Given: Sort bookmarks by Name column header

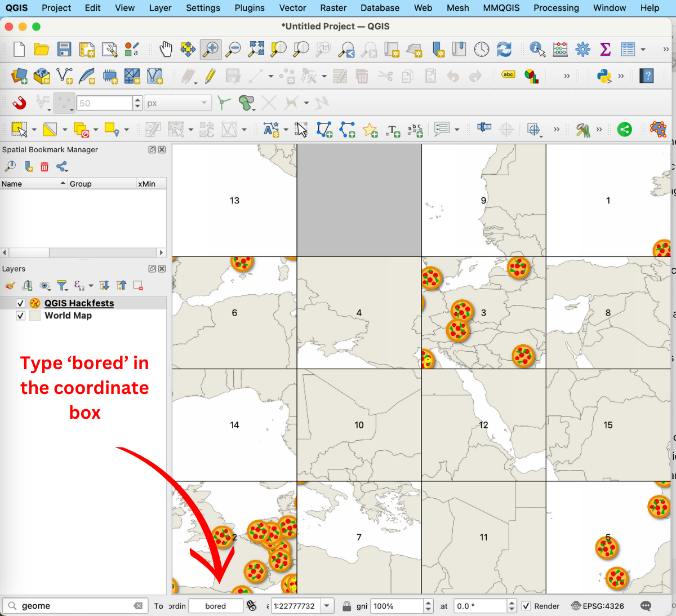Looking at the screenshot, I should pyautogui.click(x=34, y=184).
